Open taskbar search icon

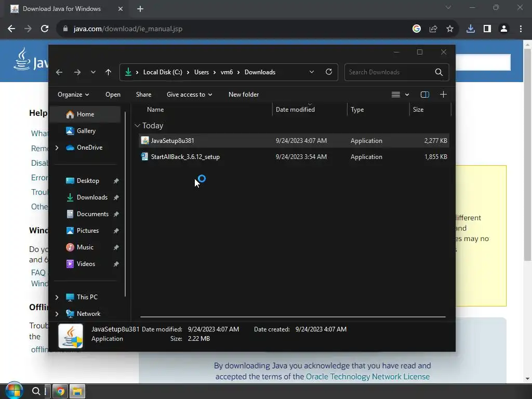36,391
